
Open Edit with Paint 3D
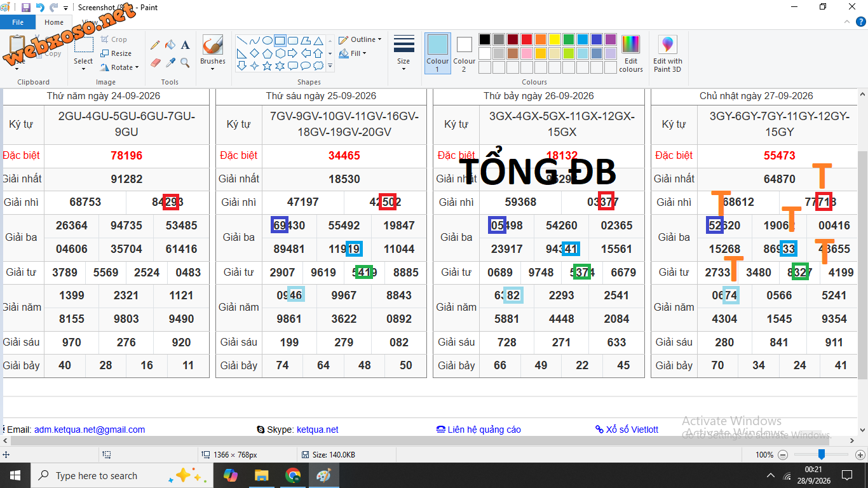pos(667,55)
